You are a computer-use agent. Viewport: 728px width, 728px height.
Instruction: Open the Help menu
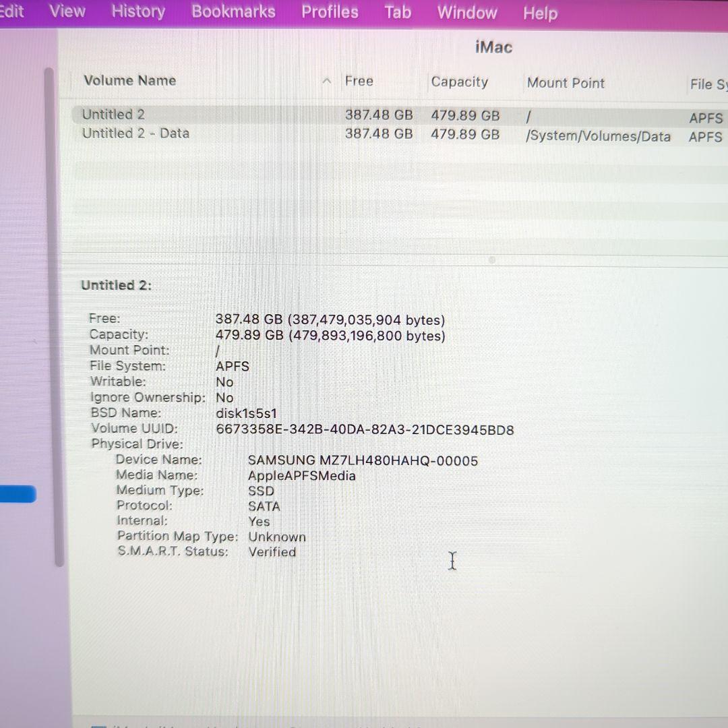point(539,13)
